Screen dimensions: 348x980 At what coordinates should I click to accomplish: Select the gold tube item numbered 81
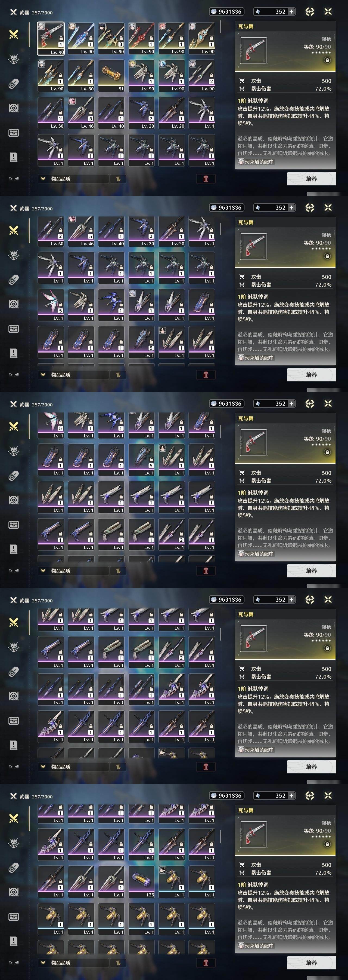tap(111, 76)
